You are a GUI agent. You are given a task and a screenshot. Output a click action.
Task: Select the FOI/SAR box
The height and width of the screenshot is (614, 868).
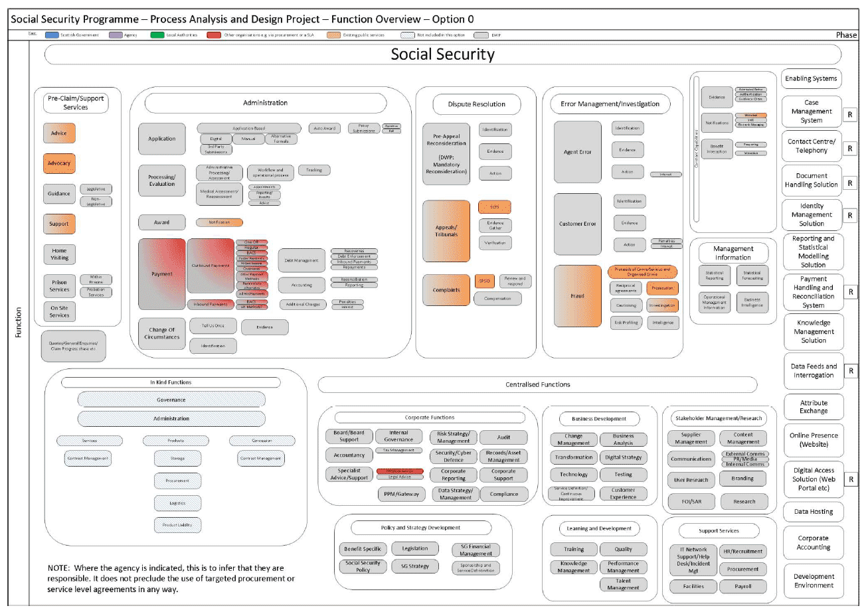click(691, 502)
